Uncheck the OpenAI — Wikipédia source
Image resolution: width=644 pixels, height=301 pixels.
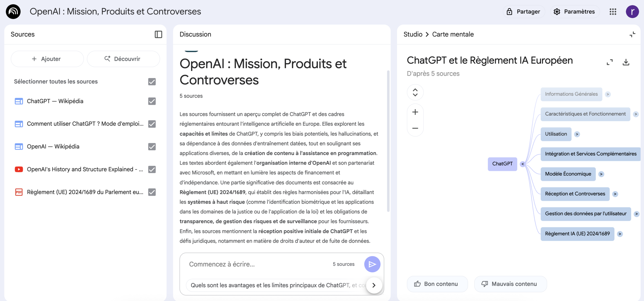152,147
